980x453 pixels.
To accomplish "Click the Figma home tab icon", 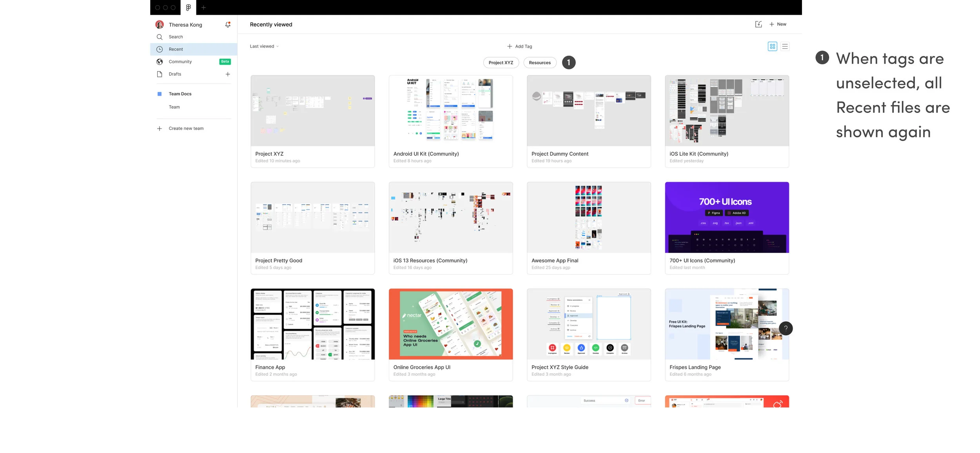I will pos(188,7).
